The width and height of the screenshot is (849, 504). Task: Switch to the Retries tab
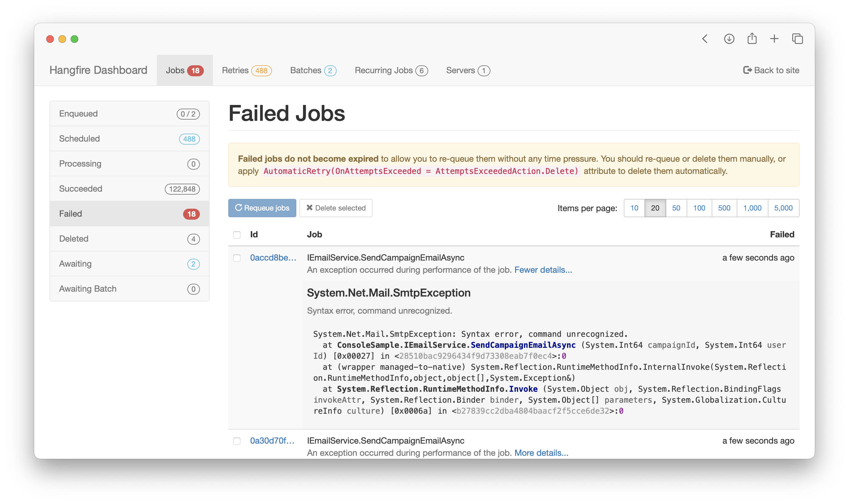[247, 70]
